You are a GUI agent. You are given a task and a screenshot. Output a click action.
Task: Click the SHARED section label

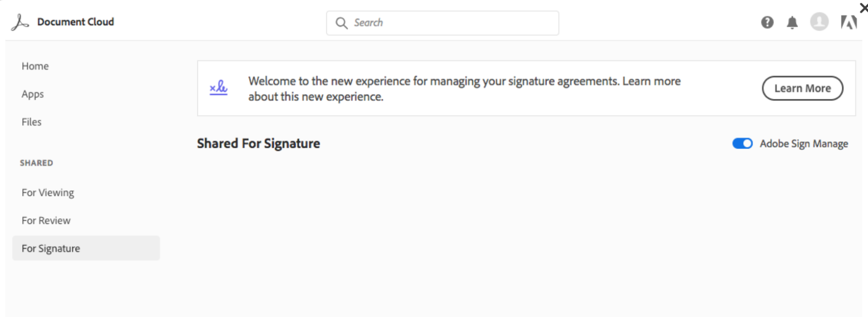(37, 163)
